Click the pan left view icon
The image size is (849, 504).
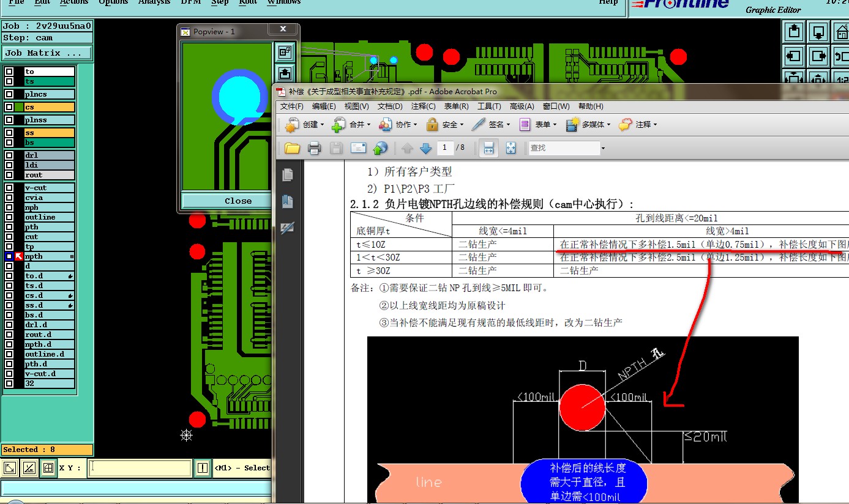[794, 56]
